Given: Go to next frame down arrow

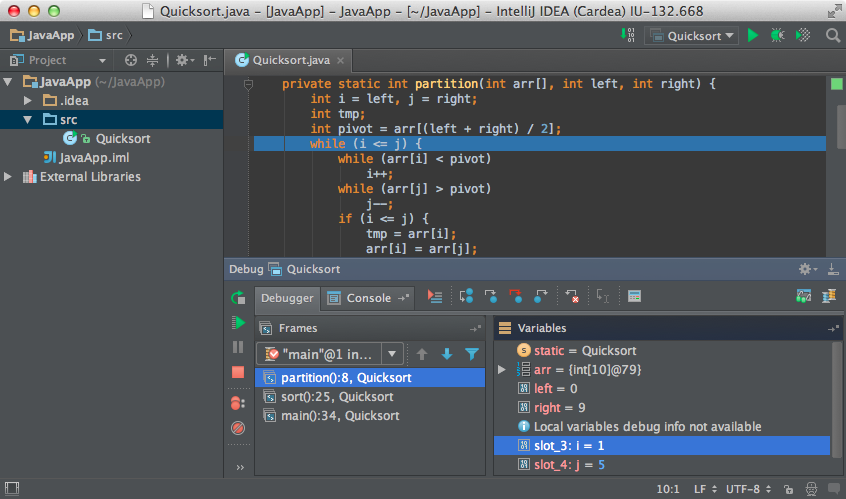Looking at the screenshot, I should 447,354.
